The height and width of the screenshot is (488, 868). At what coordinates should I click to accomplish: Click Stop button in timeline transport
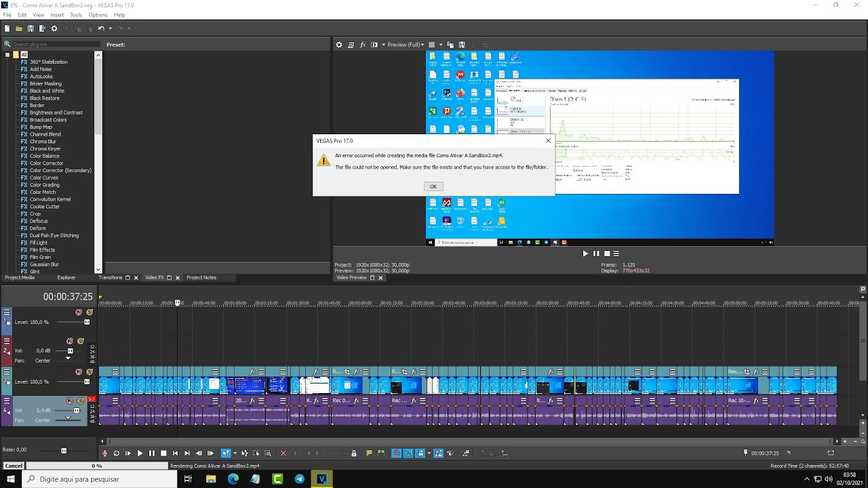(163, 453)
